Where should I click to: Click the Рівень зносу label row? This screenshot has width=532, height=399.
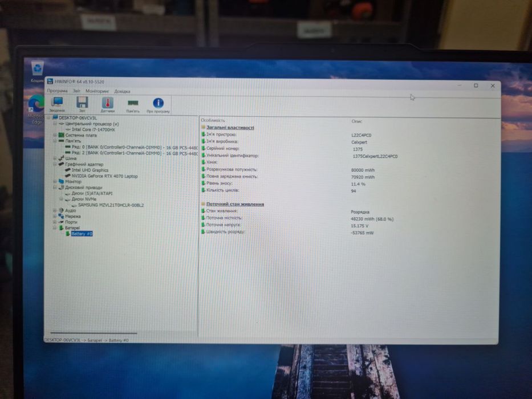(219, 183)
